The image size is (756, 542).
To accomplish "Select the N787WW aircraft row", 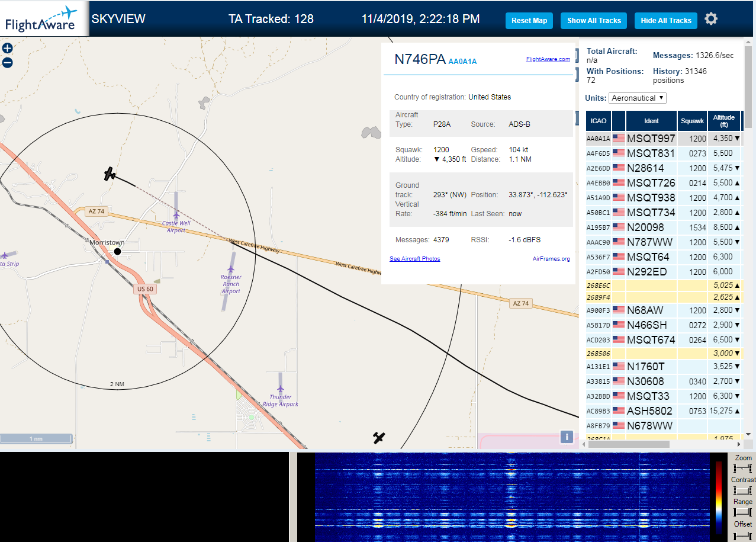I will pyautogui.click(x=663, y=242).
